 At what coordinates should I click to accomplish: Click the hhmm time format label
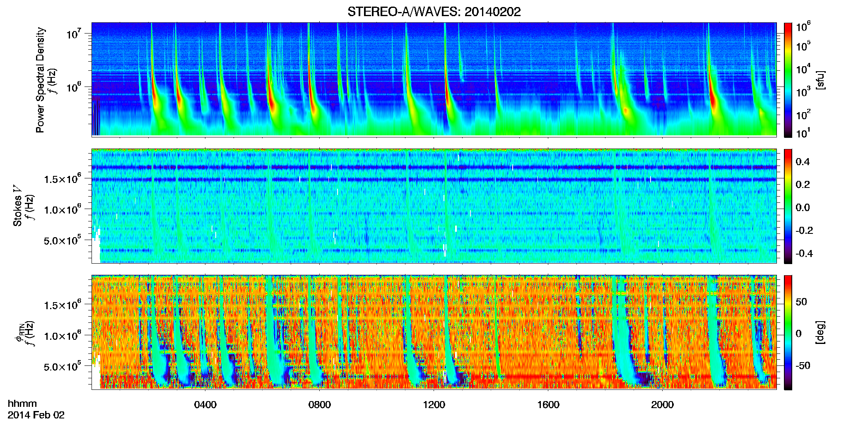tap(22, 404)
